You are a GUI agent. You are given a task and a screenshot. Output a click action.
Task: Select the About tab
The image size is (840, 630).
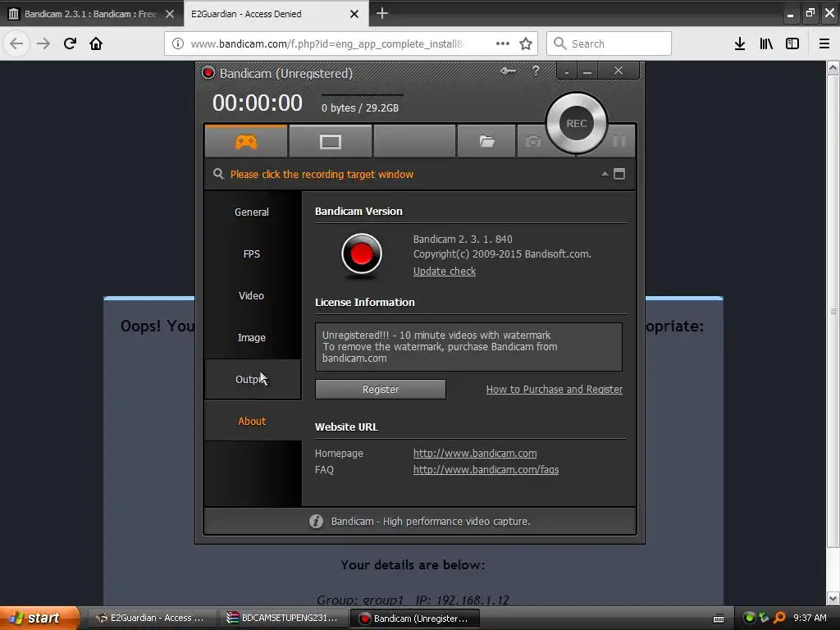click(x=252, y=421)
